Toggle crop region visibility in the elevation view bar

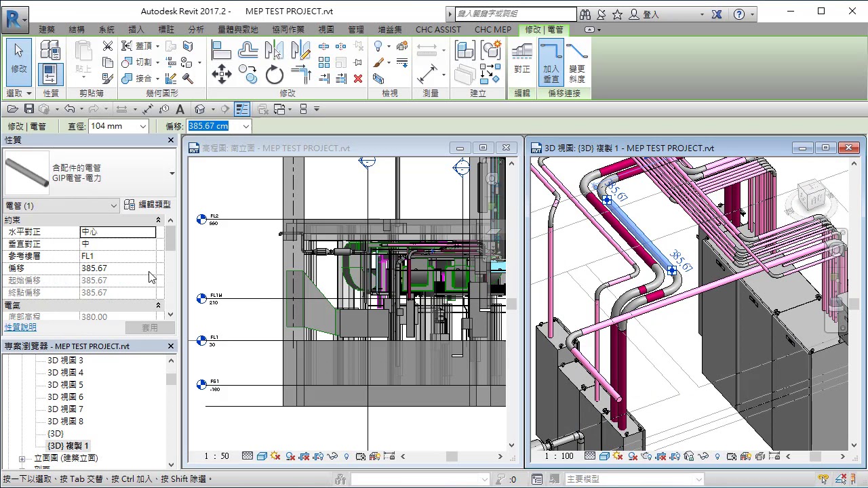click(x=318, y=456)
